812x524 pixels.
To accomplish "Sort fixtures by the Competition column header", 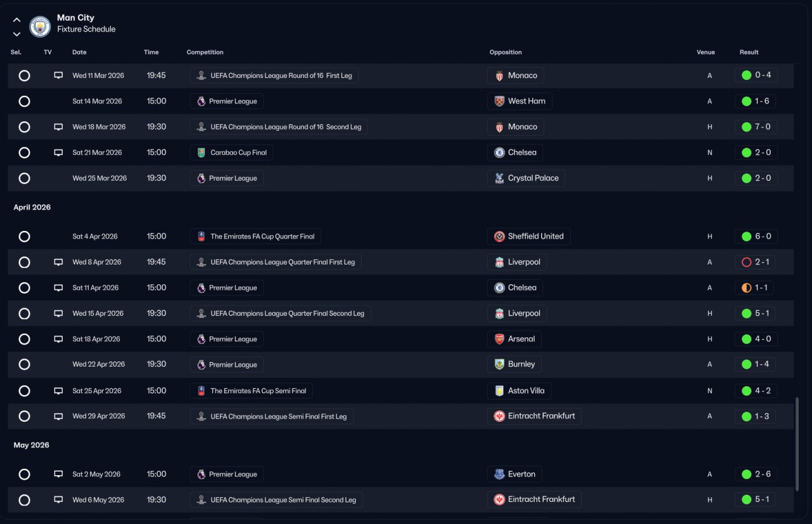I will (x=205, y=52).
